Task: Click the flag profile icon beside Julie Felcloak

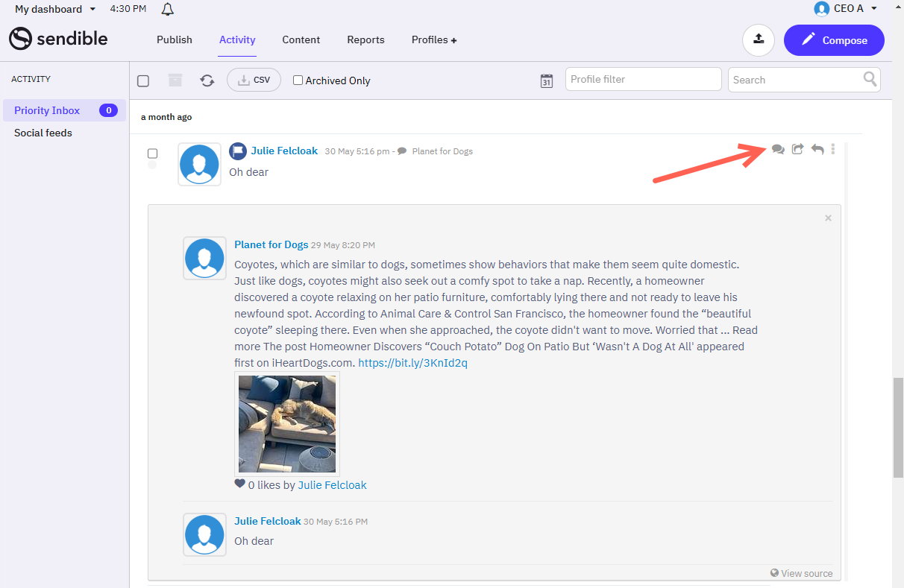Action: click(x=238, y=151)
